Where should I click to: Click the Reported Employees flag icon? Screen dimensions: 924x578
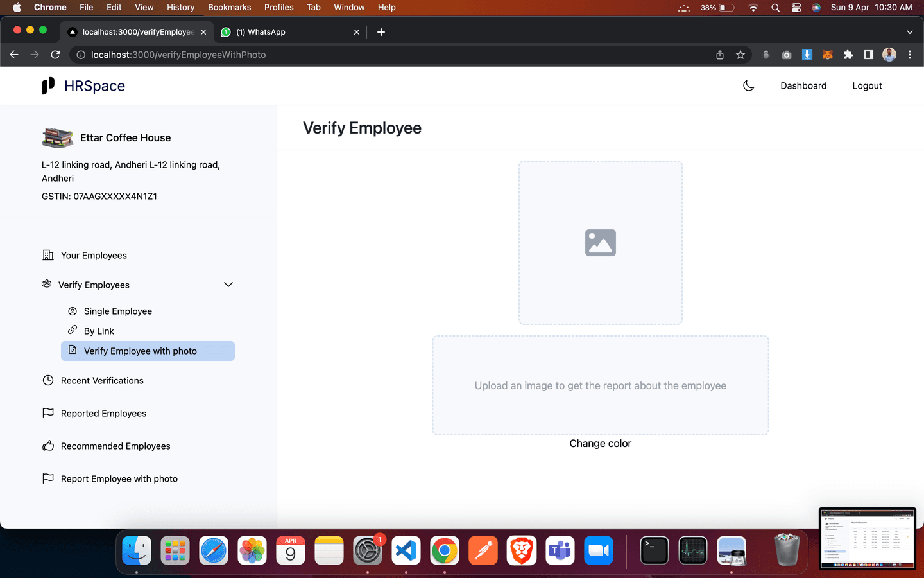tap(48, 413)
